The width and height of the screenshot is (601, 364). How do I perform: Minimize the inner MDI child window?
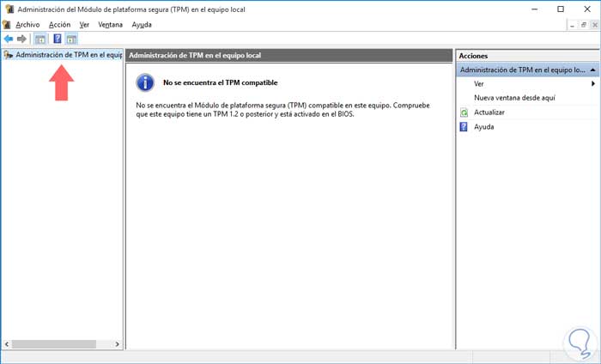[572, 25]
